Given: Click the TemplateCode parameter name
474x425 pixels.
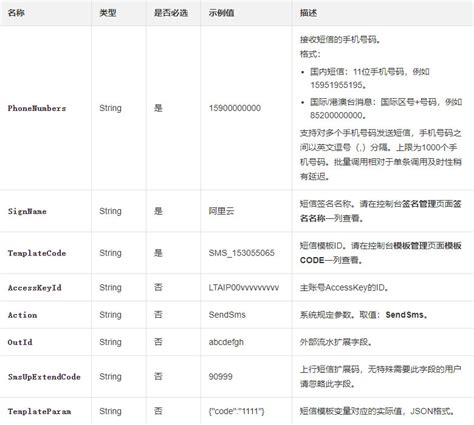Looking at the screenshot, I should coord(37,253).
